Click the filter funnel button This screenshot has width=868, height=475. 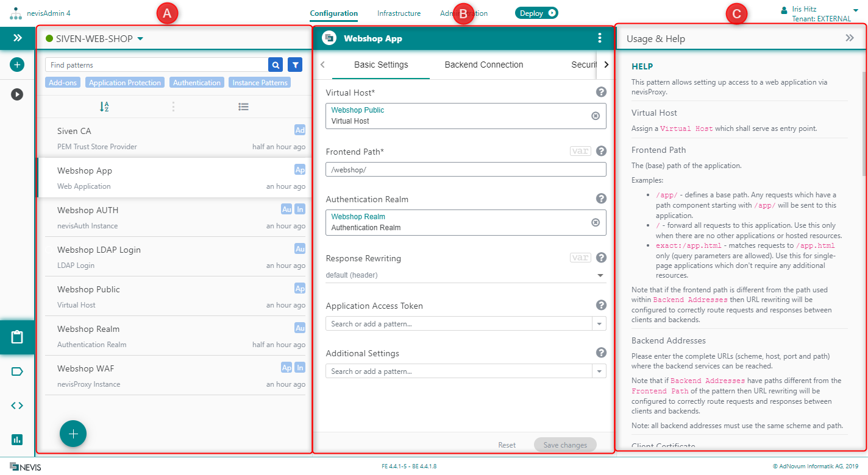295,65
